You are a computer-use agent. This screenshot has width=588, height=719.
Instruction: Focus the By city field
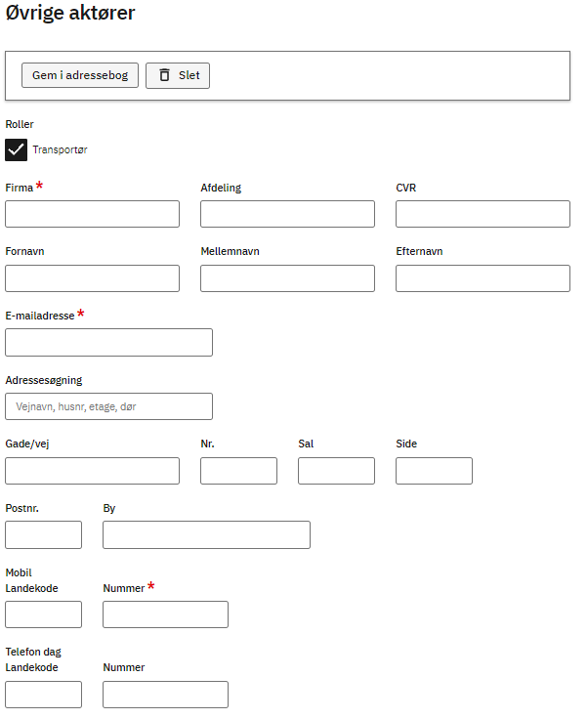(x=206, y=535)
